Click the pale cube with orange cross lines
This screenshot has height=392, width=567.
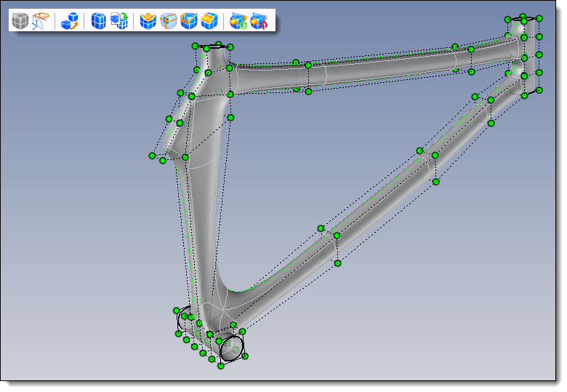point(169,20)
